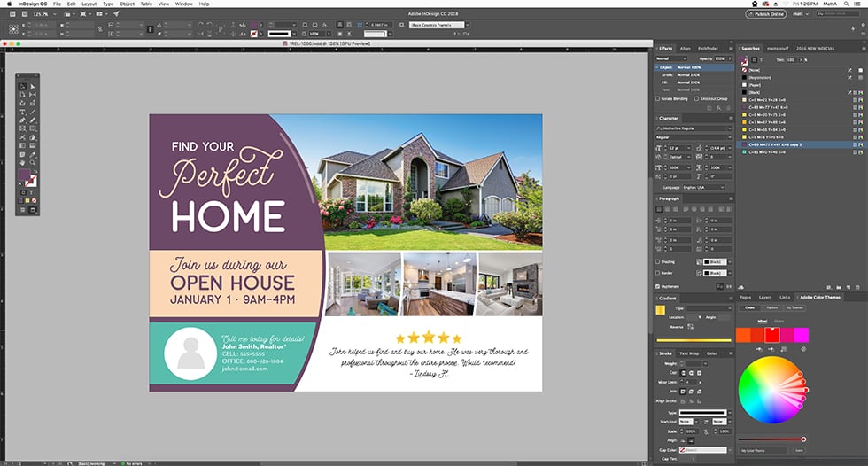Select the Rectangle Frame tool
This screenshot has height=466, width=868.
23,128
